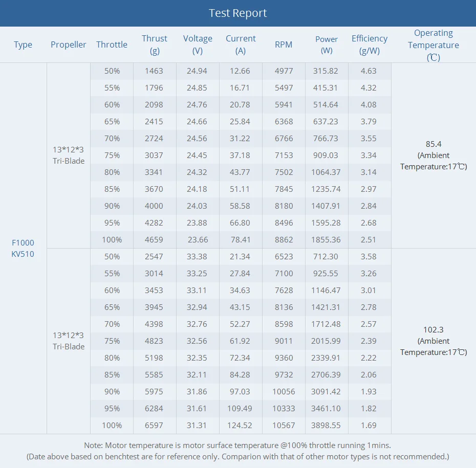Select efficiency value 4.63 cell
Viewport: 476px width, 468px height.
pos(369,71)
